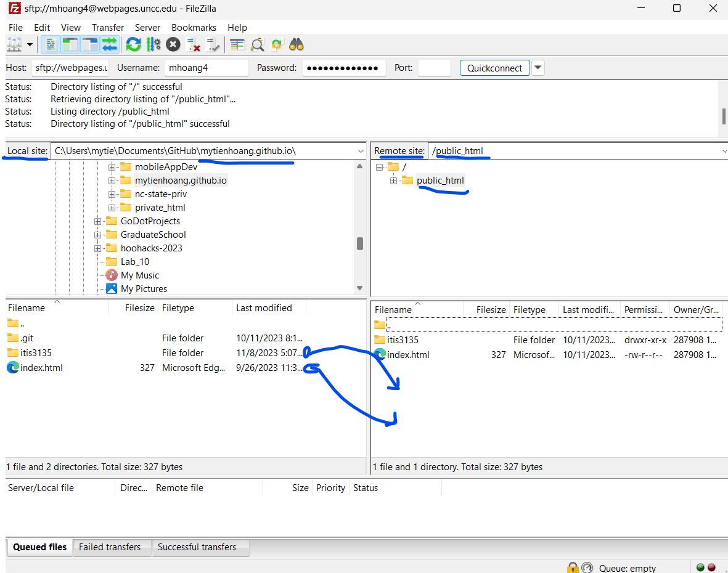Open the Failed transfers tab
The width and height of the screenshot is (728, 573).
(112, 547)
